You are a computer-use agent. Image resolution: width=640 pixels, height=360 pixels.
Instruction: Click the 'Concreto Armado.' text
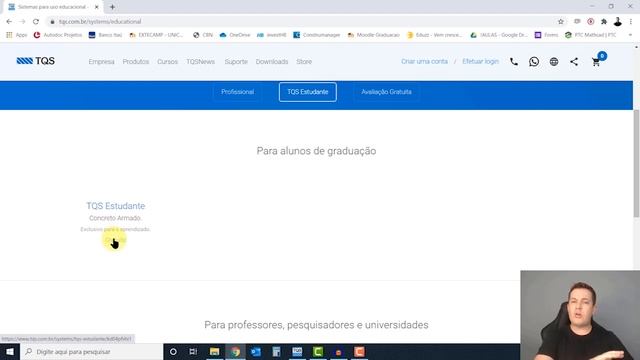tap(116, 218)
